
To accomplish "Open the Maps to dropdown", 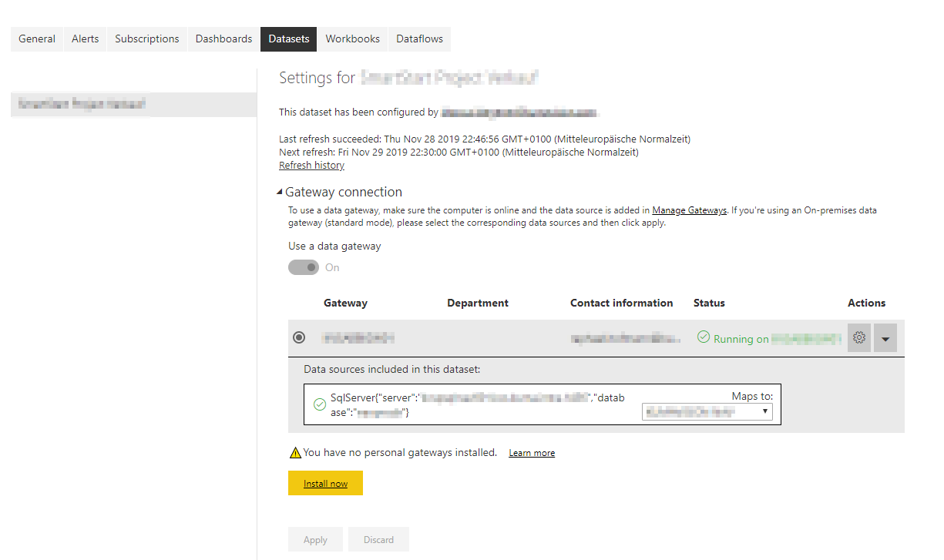I will 707,411.
